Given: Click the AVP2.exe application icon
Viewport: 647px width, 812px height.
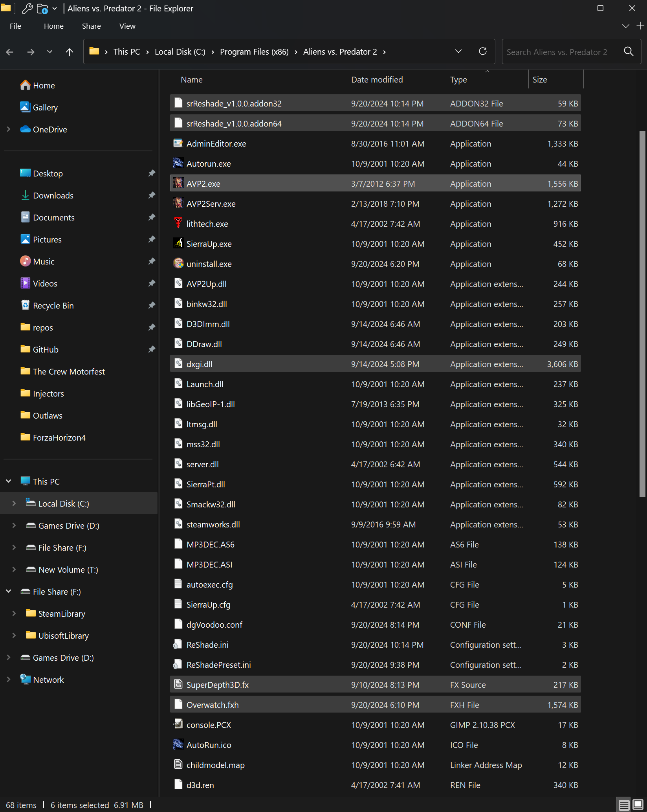Looking at the screenshot, I should click(178, 184).
